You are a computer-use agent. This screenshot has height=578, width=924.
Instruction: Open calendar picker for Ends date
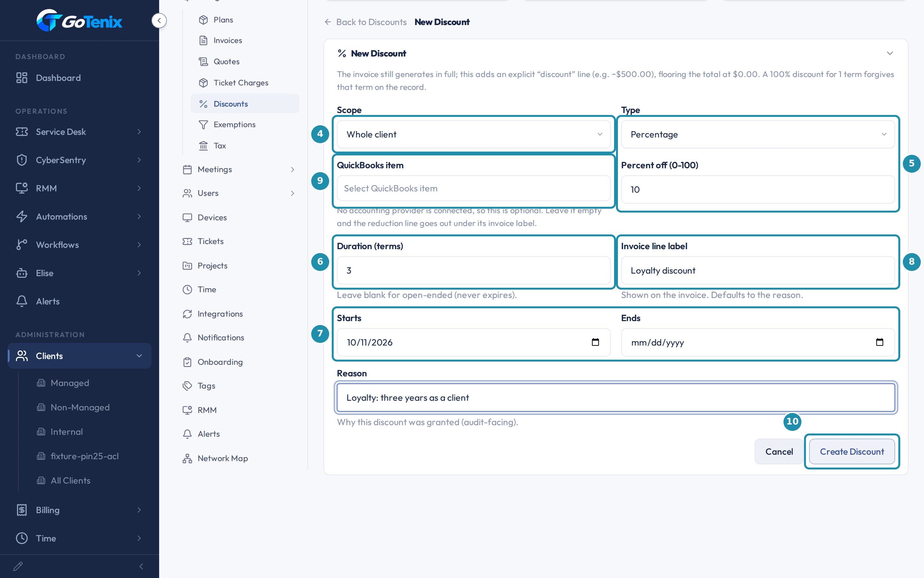click(879, 342)
